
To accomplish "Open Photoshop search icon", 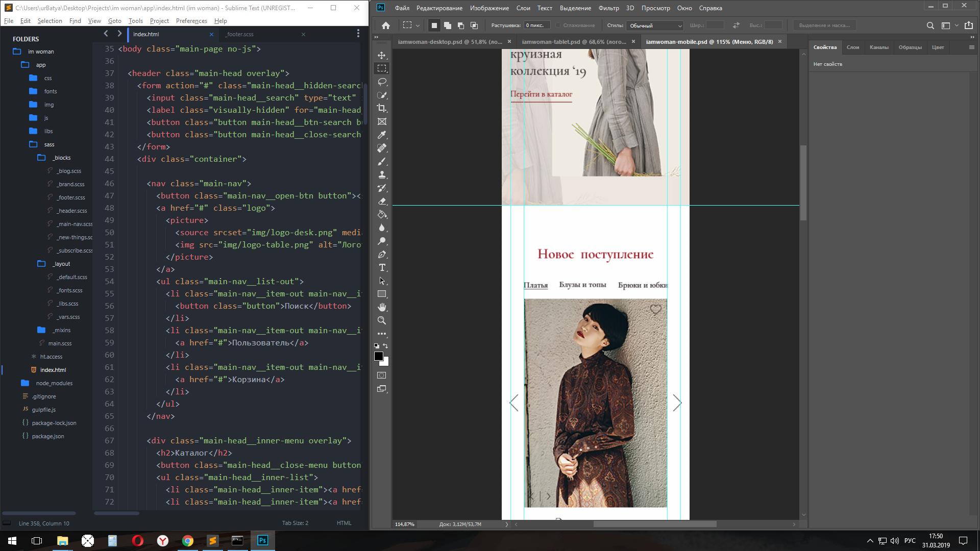I will tap(930, 26).
